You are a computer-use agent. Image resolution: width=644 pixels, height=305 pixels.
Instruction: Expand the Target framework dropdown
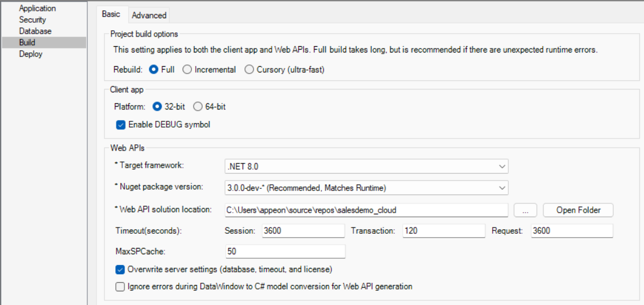366,166
